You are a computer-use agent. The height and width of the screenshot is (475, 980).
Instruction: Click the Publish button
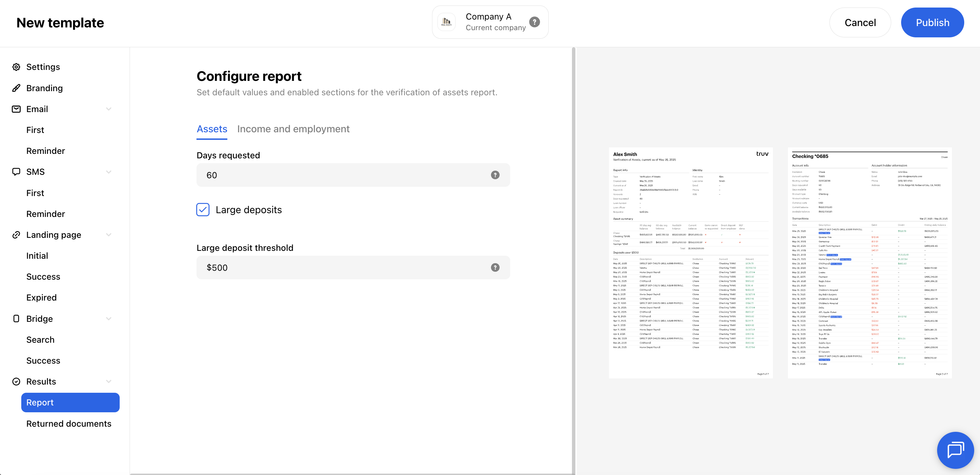pos(932,22)
